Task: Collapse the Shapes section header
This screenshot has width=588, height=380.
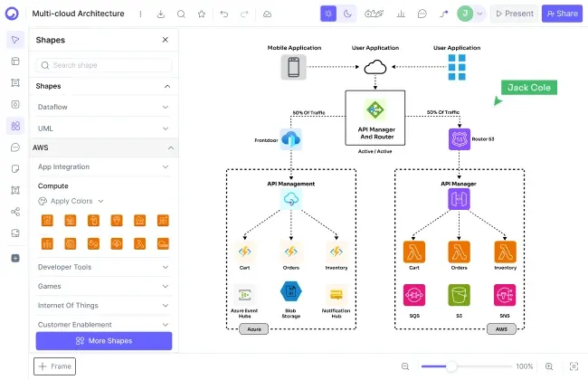Action: pyautogui.click(x=103, y=86)
